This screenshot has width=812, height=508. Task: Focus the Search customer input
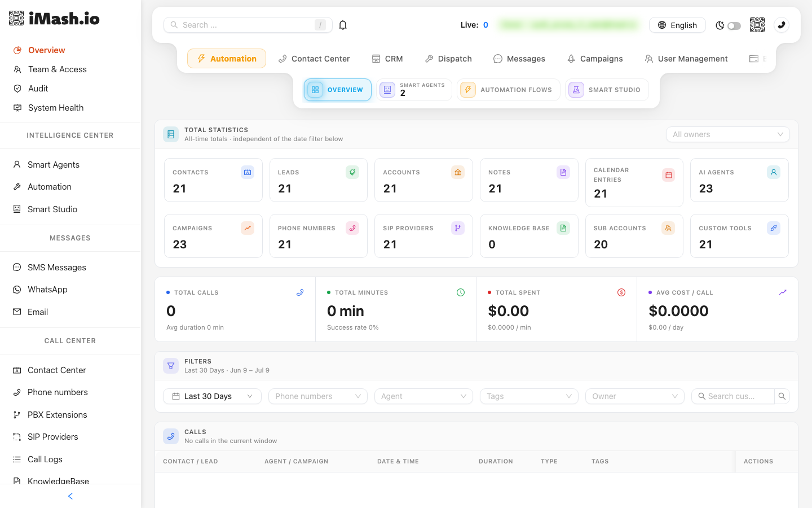733,396
